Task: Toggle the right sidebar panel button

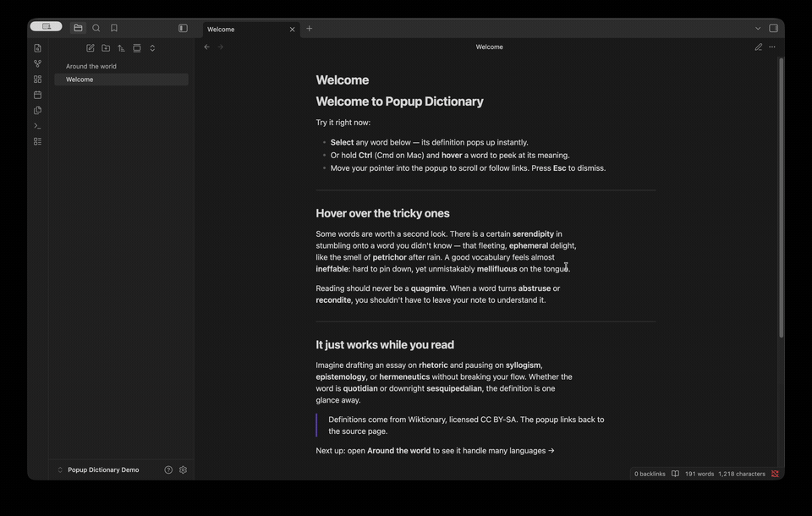Action: 774,28
